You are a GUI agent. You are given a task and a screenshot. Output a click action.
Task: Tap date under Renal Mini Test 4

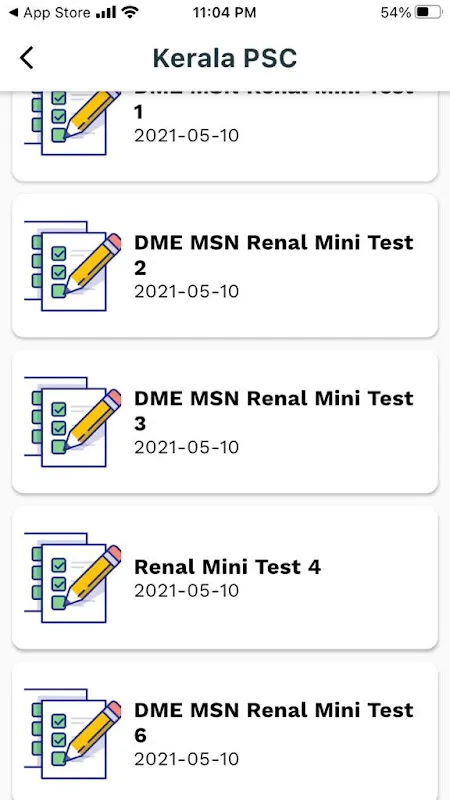[x=187, y=591]
